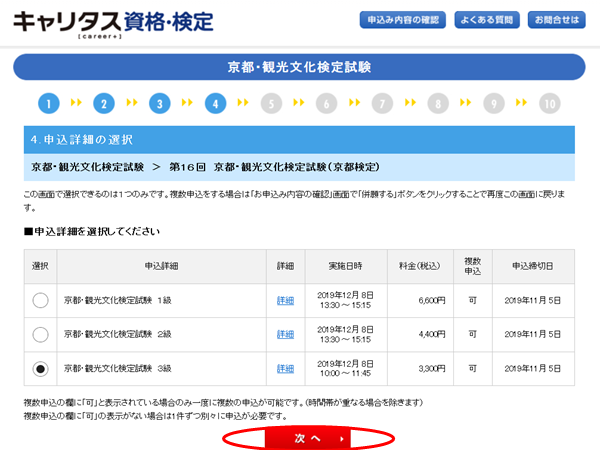Screen dimensions: 600x450
Task: Click 京都・観光文化検定試験 1級 row text
Action: pyautogui.click(x=117, y=300)
